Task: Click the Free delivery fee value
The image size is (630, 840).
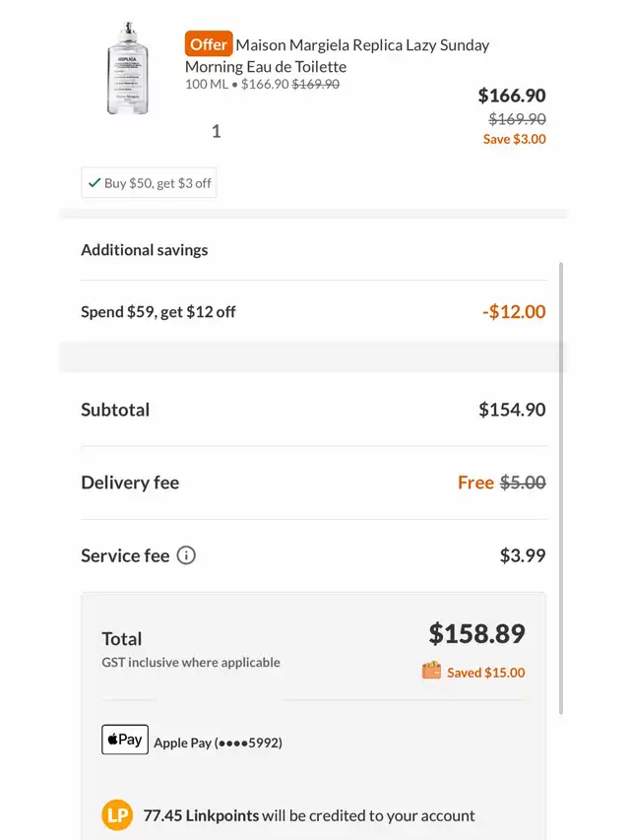Action: (x=475, y=483)
